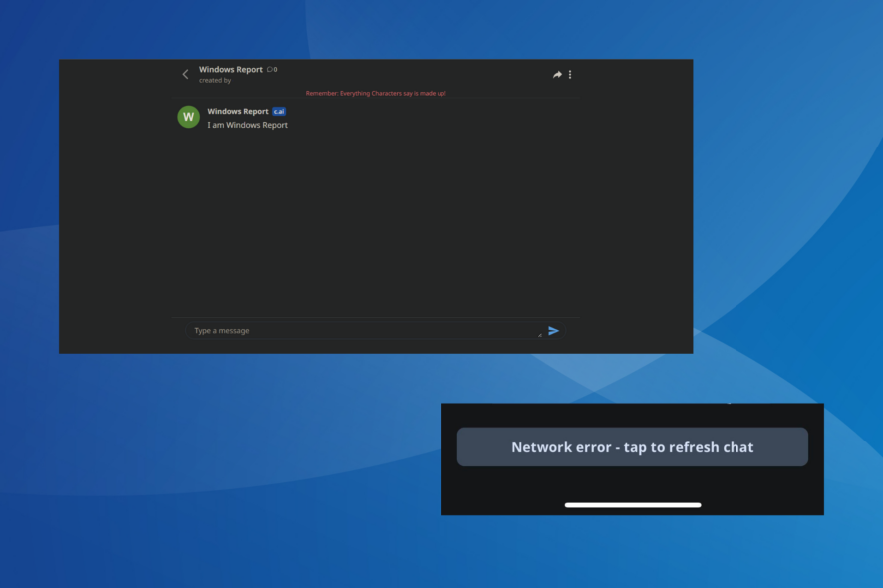The height and width of the screenshot is (588, 883).
Task: Click the c.ai badge next to Windows Report
Action: 278,111
